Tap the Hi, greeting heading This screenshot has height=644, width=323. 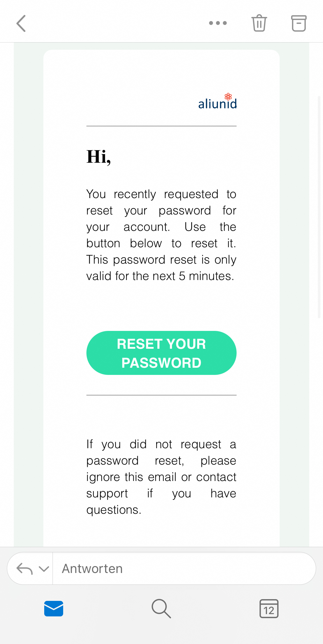tap(99, 157)
